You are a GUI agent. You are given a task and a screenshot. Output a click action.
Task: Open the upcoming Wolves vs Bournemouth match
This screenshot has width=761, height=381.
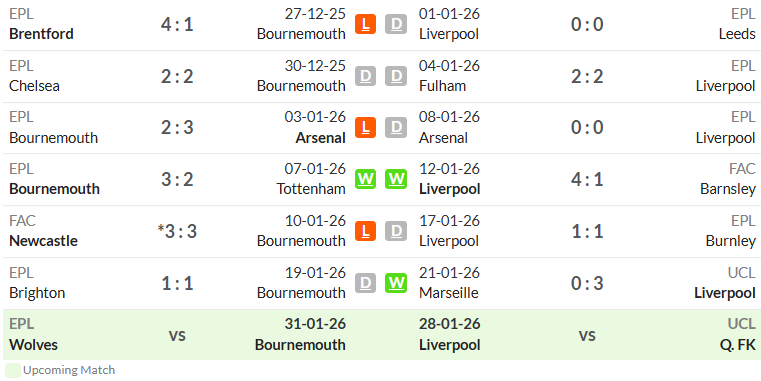click(177, 335)
